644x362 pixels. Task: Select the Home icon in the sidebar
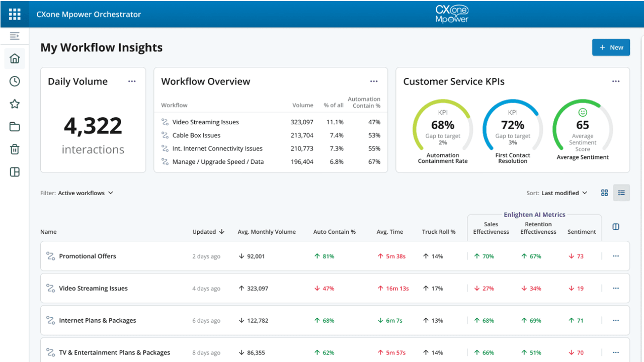coord(14,58)
